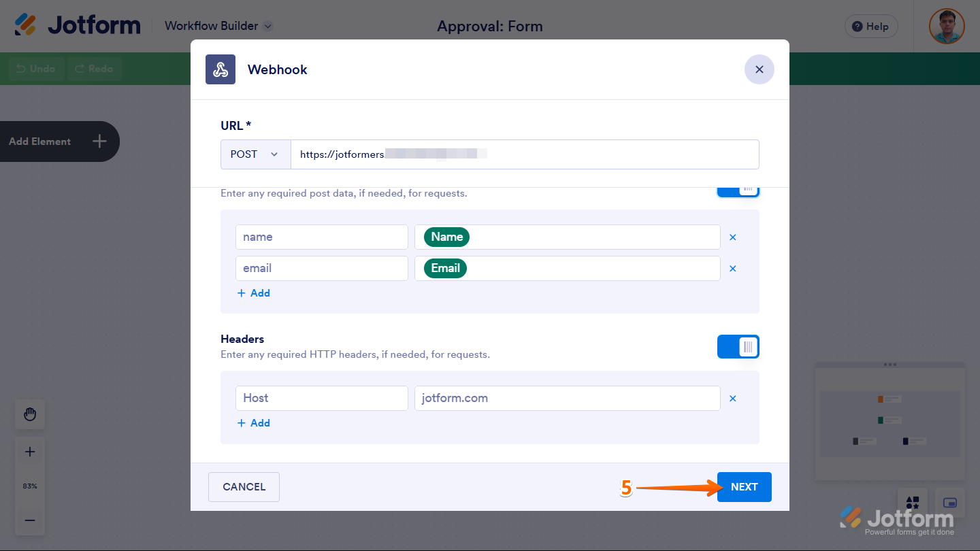This screenshot has height=551, width=980.
Task: Select the Webhook icon in the dialog header
Action: click(x=220, y=69)
